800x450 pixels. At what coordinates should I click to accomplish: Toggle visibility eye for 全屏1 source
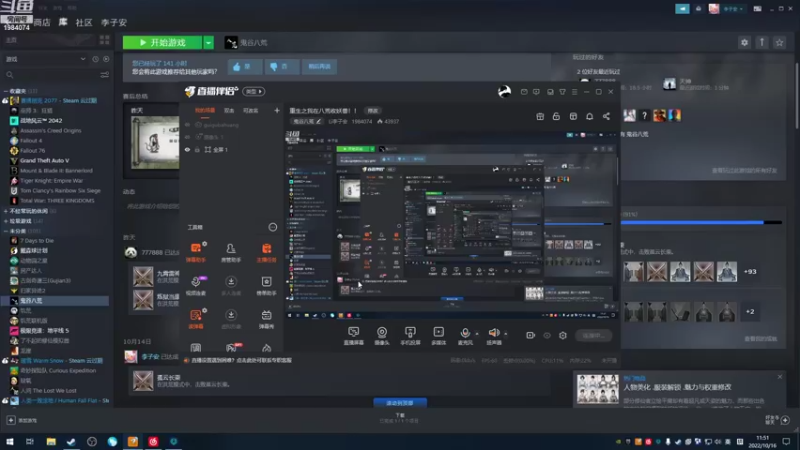pyautogui.click(x=187, y=150)
